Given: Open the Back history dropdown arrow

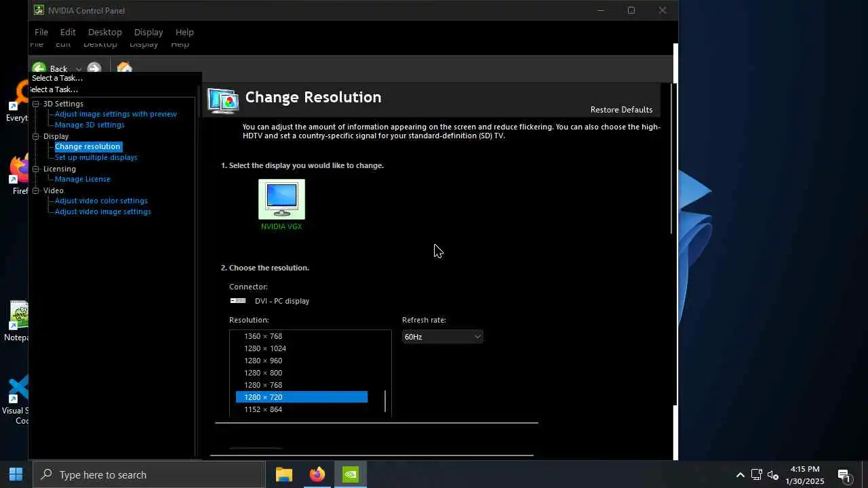Looking at the screenshot, I should [79, 69].
